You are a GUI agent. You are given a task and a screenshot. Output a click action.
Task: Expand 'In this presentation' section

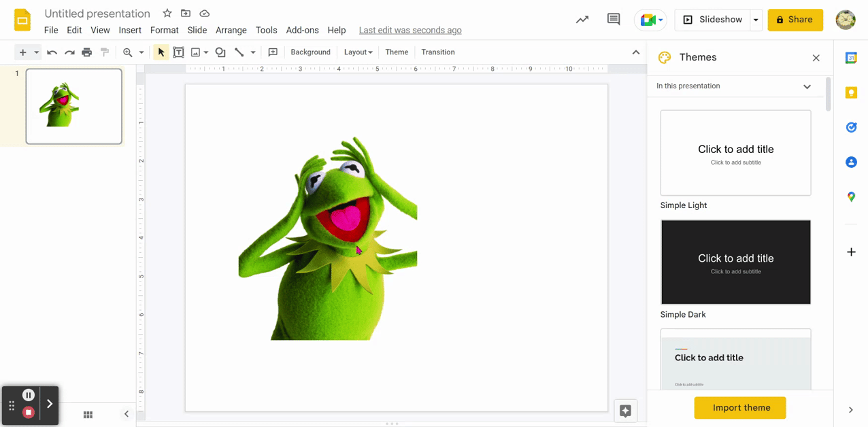pyautogui.click(x=807, y=86)
